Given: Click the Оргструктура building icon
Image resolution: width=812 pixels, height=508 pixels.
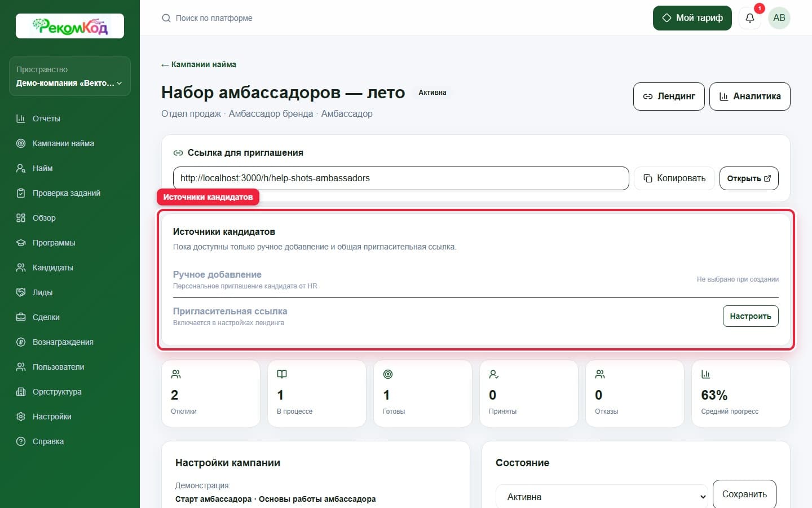Looking at the screenshot, I should pos(21,392).
